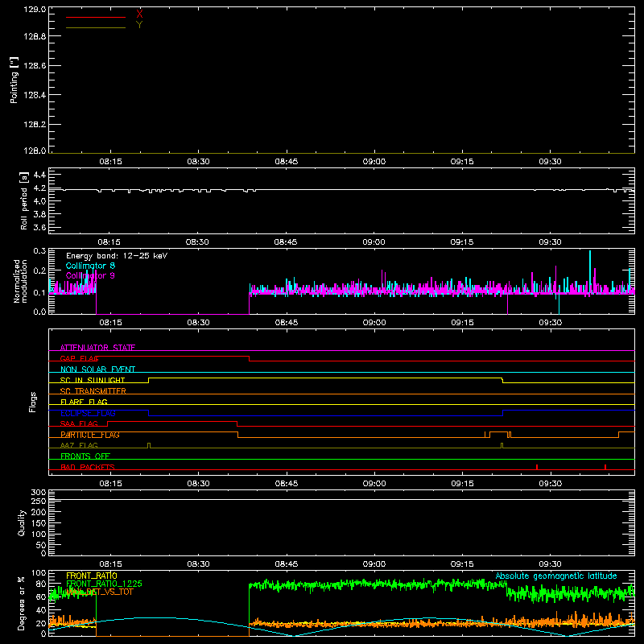Screen dimensions: 644x644
Task: Click the 50 quality tick label
Action: tap(41, 545)
